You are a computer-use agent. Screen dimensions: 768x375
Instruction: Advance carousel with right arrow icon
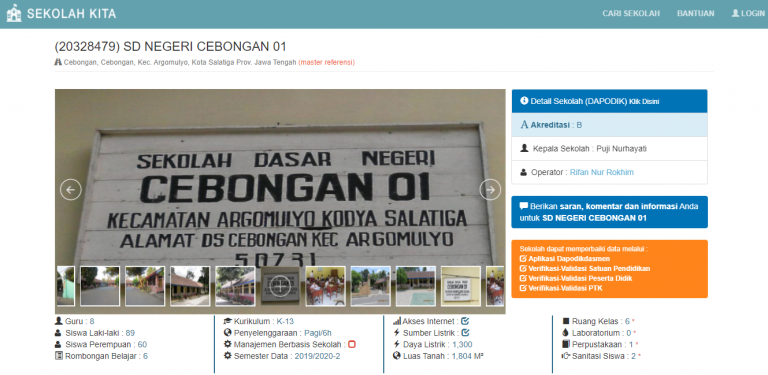coord(490,189)
